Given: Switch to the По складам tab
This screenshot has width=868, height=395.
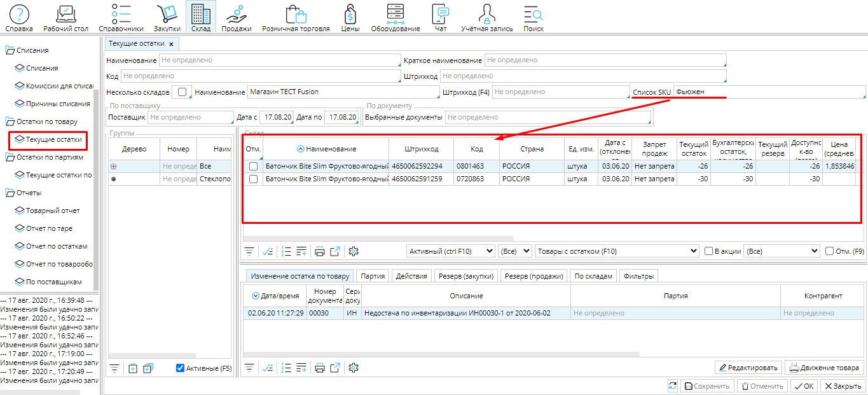Looking at the screenshot, I should (x=593, y=276).
